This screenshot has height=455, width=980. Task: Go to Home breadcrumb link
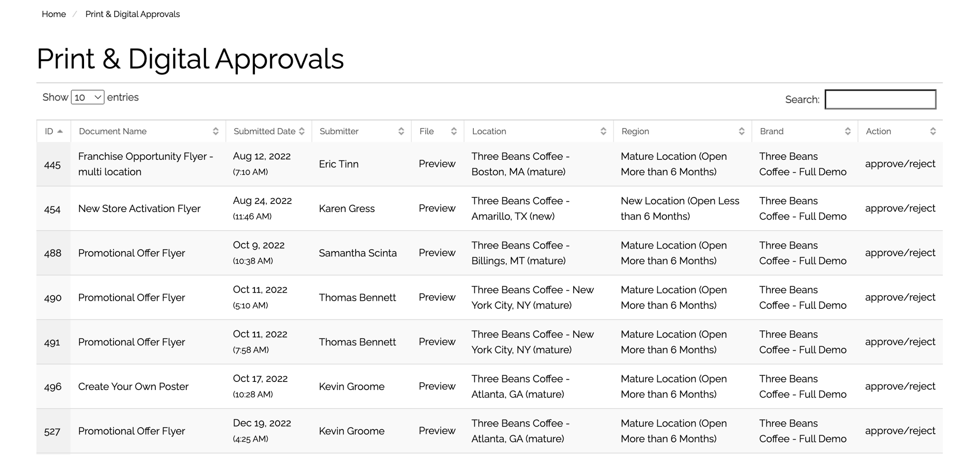(54, 14)
